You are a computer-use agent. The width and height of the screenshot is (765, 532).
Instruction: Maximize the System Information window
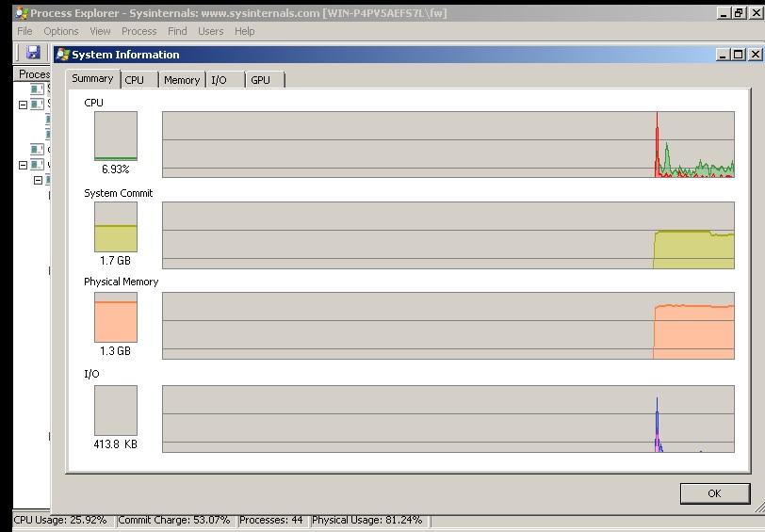[x=739, y=55]
